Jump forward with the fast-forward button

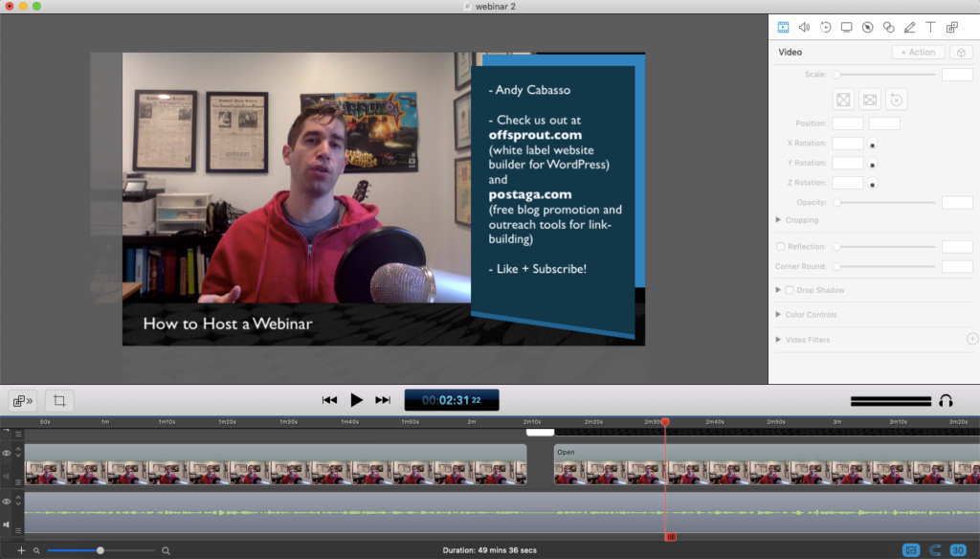(x=383, y=400)
